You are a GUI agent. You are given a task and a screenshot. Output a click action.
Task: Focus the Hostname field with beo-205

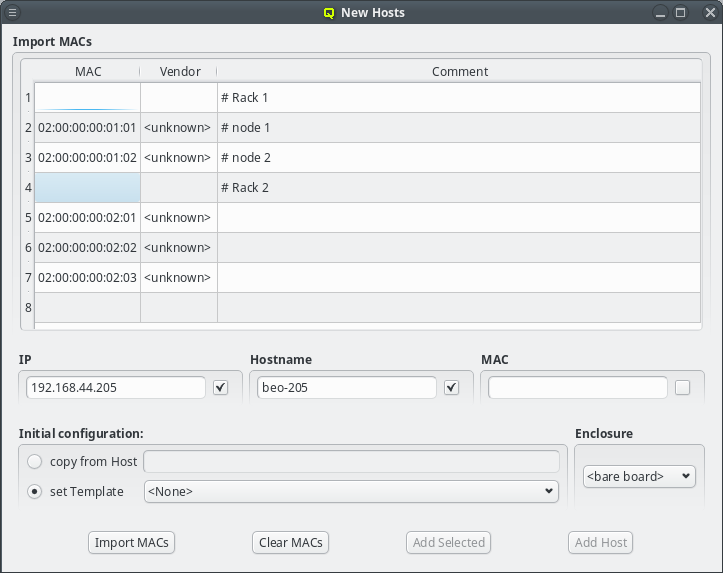click(345, 388)
